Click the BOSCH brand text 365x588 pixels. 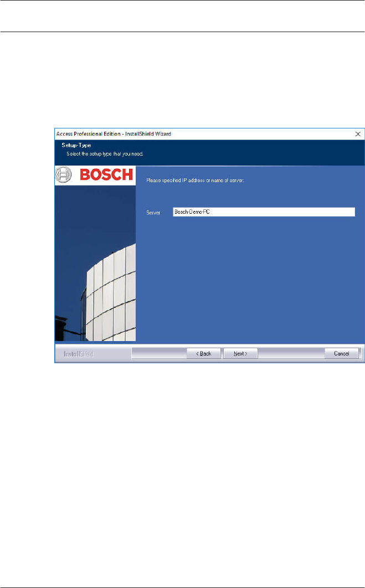[106, 175]
